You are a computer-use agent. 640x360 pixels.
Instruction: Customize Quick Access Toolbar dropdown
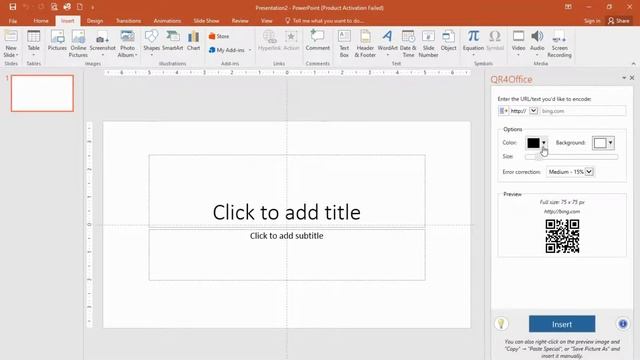pos(93,7)
